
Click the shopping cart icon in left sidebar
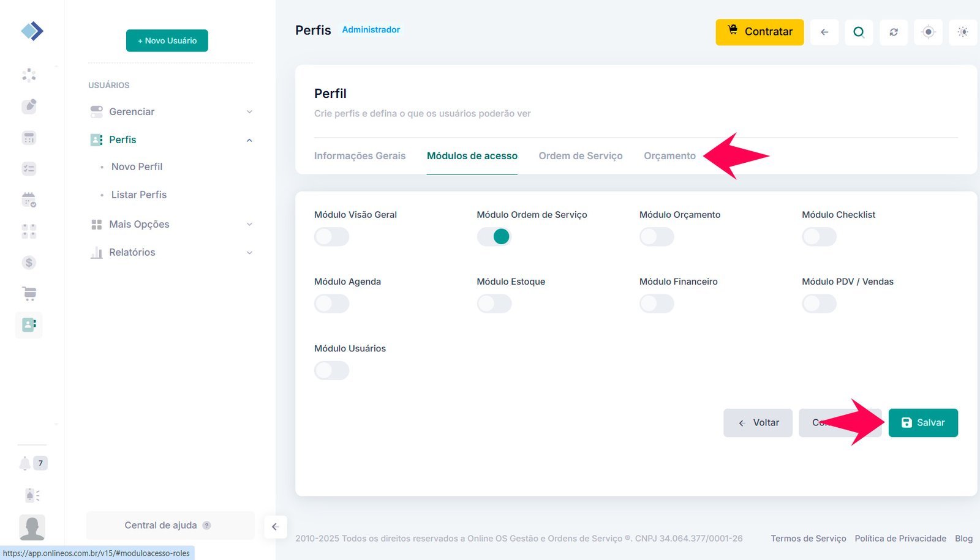tap(29, 294)
